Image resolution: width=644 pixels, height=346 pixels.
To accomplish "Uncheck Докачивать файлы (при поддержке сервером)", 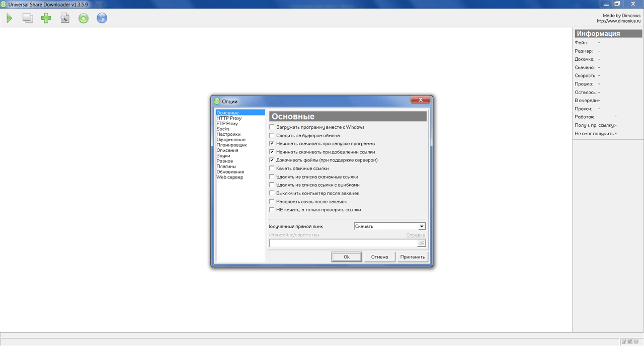I will (272, 160).
